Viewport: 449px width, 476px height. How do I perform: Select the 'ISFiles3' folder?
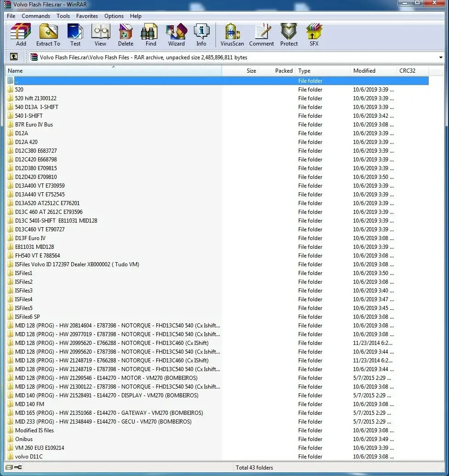click(217, 291)
